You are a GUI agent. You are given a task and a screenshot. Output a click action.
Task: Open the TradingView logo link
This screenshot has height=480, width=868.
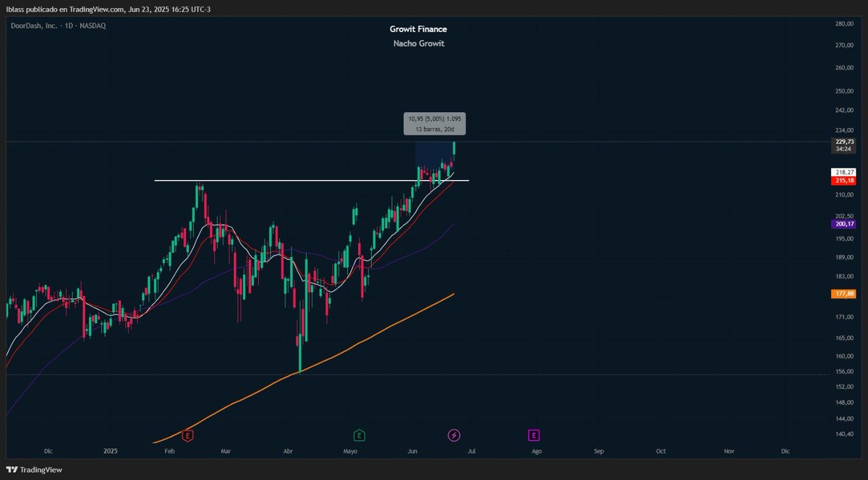tap(35, 469)
